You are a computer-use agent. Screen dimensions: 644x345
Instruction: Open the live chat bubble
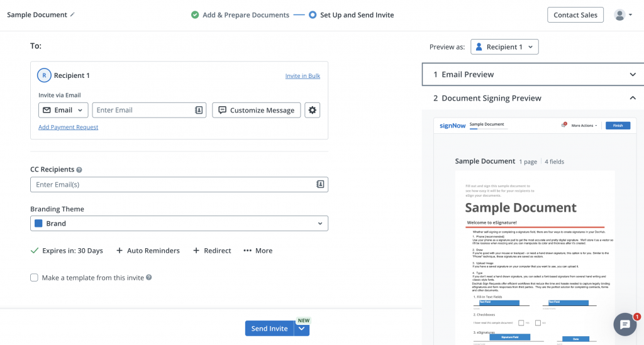[x=625, y=324]
